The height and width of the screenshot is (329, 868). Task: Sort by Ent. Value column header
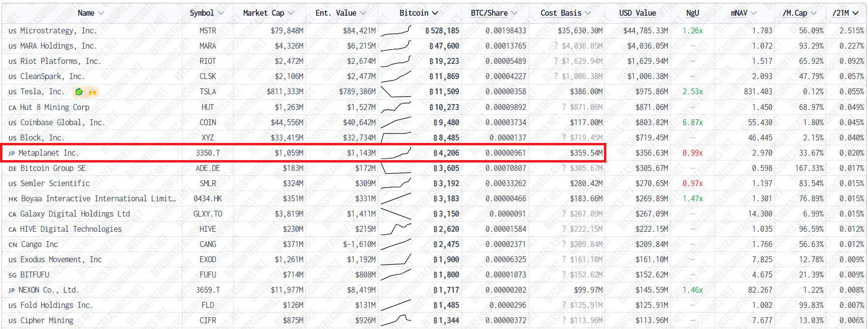point(341,13)
